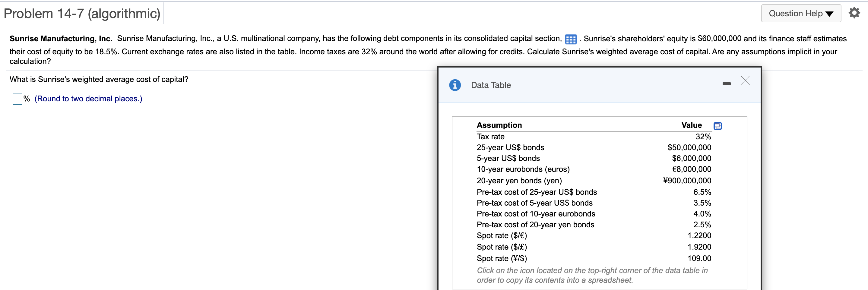Image resolution: width=868 pixels, height=290 pixels.
Task: Select the 'Tax rate' row label
Action: [490, 137]
